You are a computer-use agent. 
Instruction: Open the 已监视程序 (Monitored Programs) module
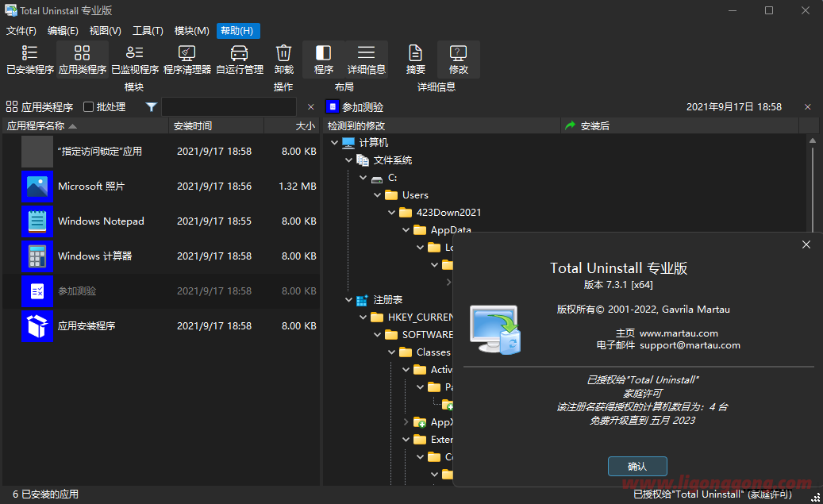point(134,60)
